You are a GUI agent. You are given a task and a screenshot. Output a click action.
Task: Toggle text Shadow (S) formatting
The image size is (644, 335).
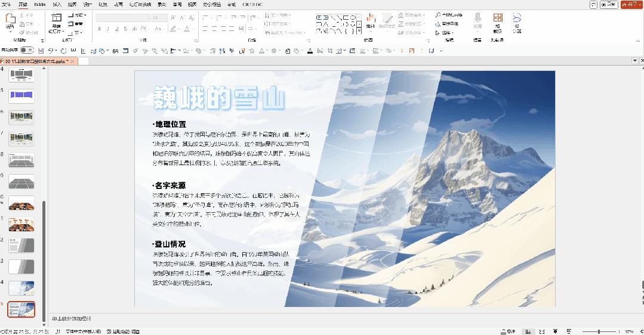point(125,29)
